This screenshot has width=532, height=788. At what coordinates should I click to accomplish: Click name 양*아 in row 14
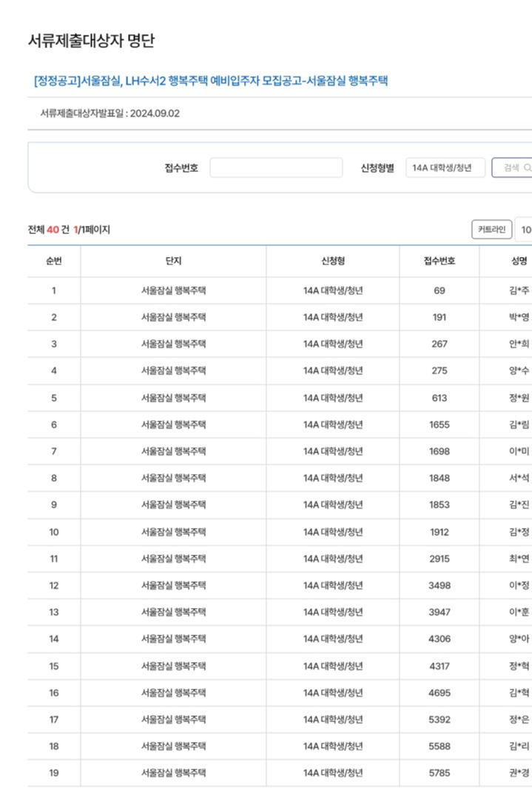pyautogui.click(x=519, y=638)
